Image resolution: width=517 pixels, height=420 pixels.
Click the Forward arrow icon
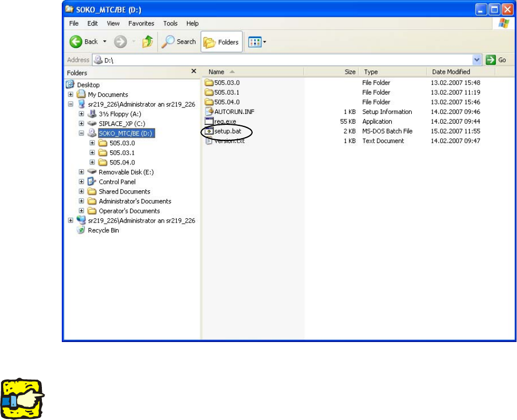[x=120, y=41]
